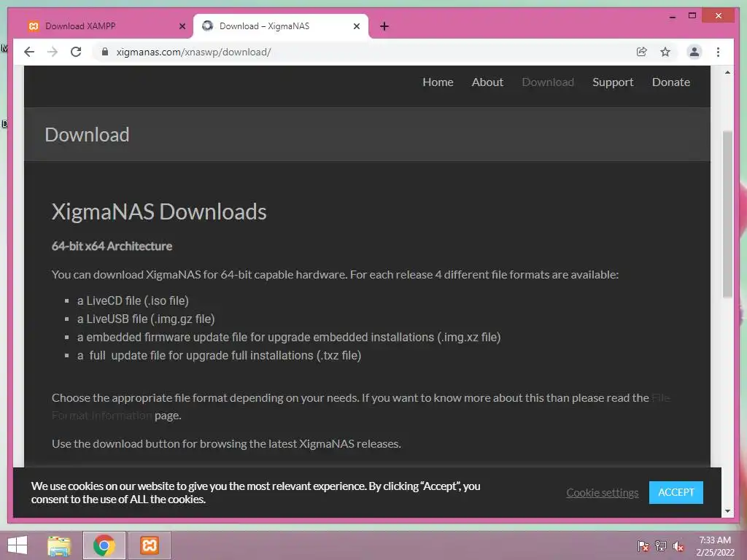Click the Chrome taskbar icon
The height and width of the screenshot is (560, 747).
(104, 545)
